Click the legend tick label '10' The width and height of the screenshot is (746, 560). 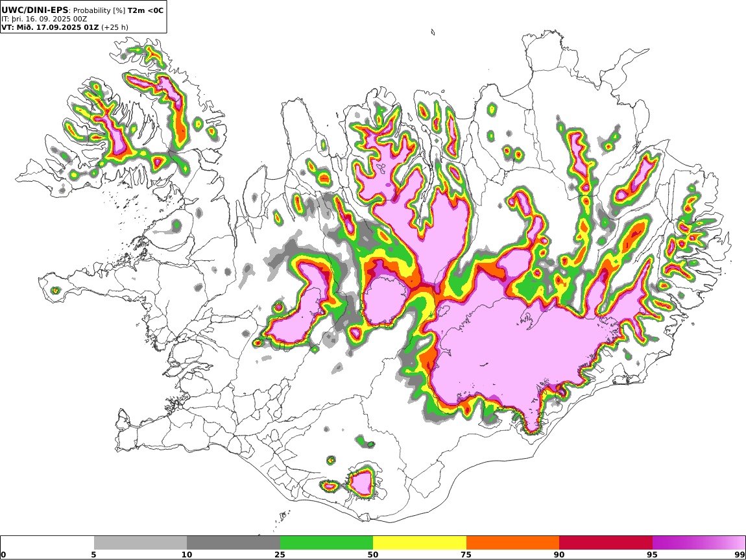click(187, 554)
